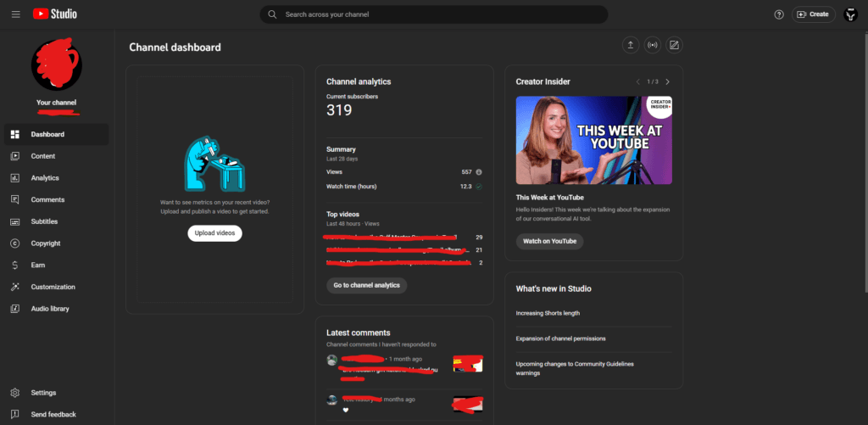Click the top video with 29 views

coord(404,238)
